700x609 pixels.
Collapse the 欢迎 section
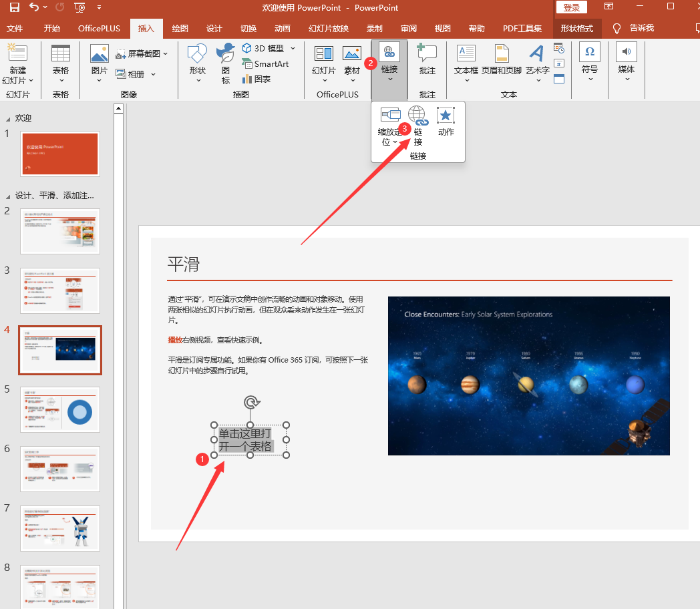(8, 119)
